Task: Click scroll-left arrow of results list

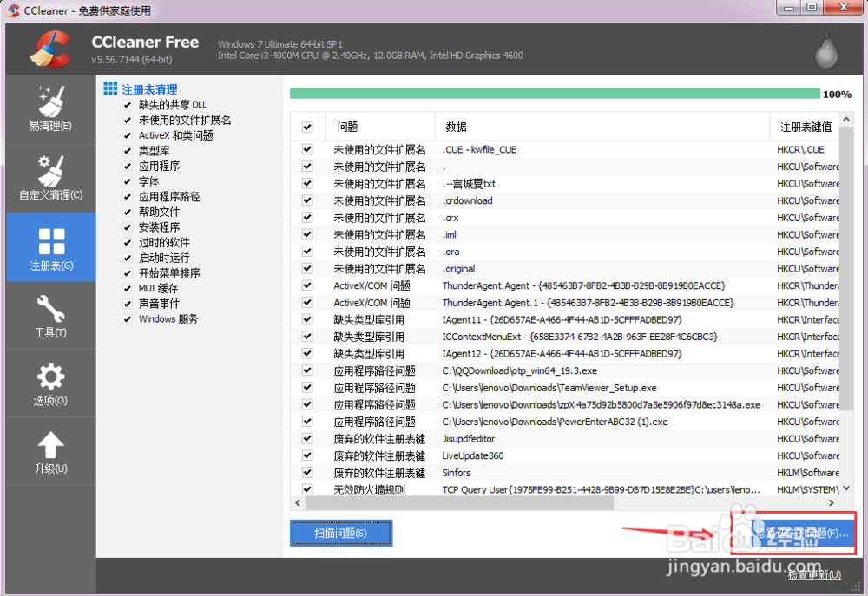Action: (298, 502)
